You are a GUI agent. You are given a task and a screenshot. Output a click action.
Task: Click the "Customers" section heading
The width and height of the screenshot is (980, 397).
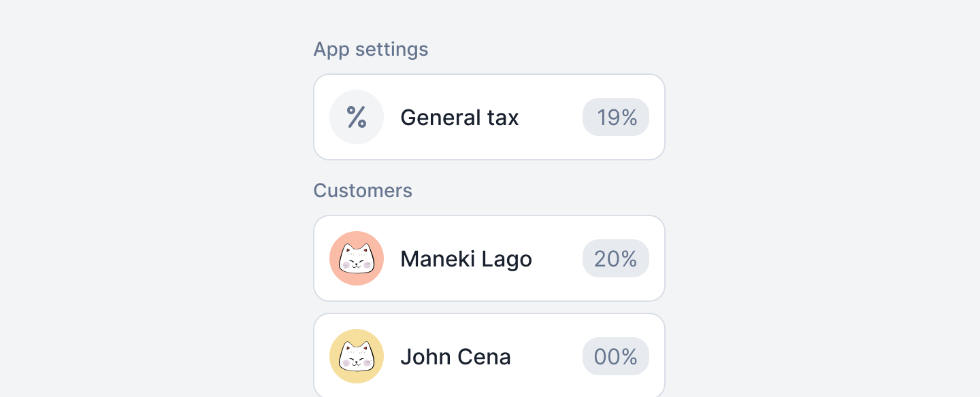click(363, 190)
